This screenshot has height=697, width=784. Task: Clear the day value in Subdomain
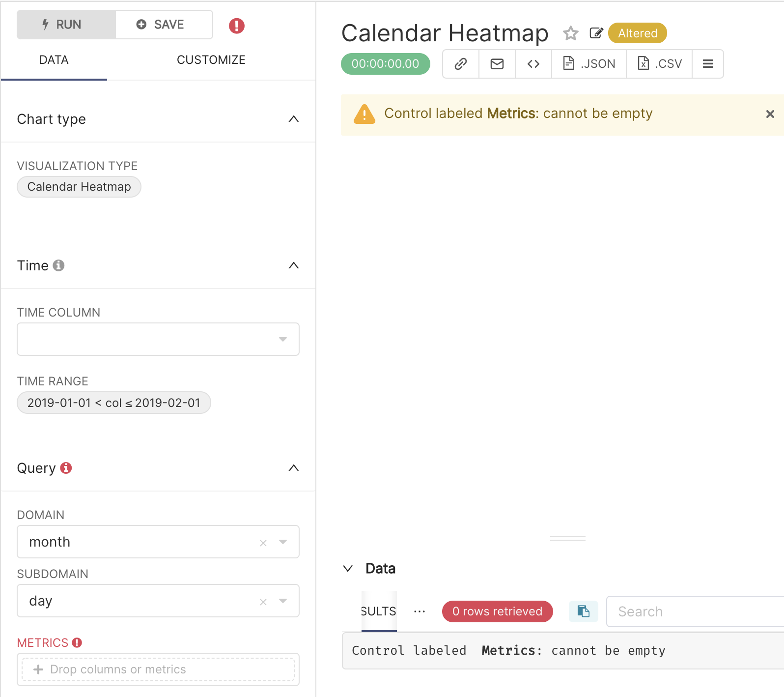[263, 602]
